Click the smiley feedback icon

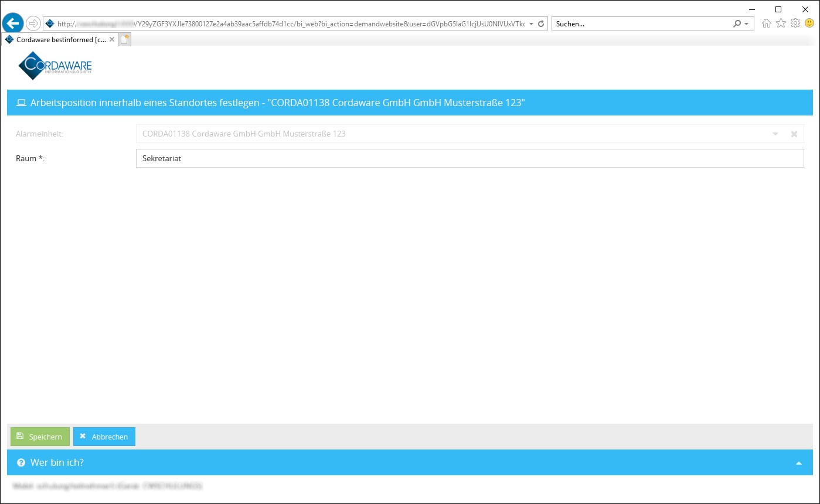point(809,23)
